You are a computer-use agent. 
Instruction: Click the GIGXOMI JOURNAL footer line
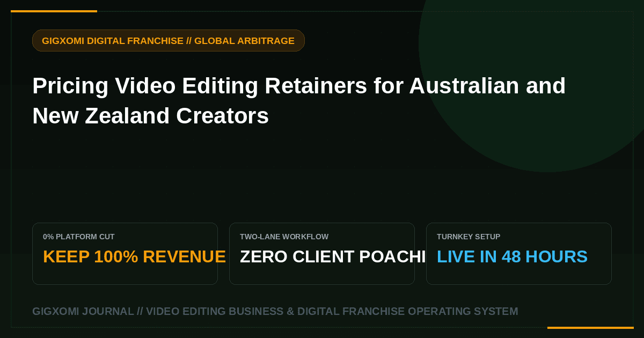(x=275, y=312)
